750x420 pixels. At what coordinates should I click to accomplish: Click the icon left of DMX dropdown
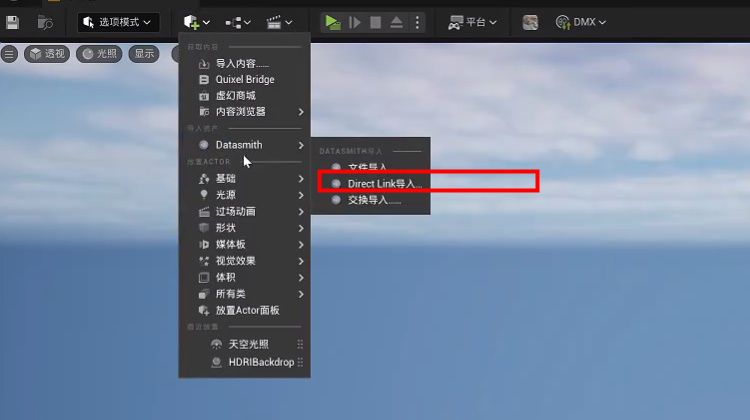(x=530, y=21)
